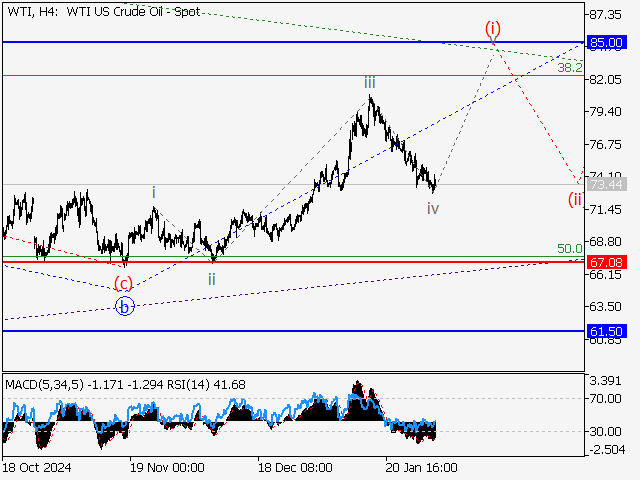The image size is (640, 480).
Task: Click the blue 85.00 price level tag
Action: [607, 43]
